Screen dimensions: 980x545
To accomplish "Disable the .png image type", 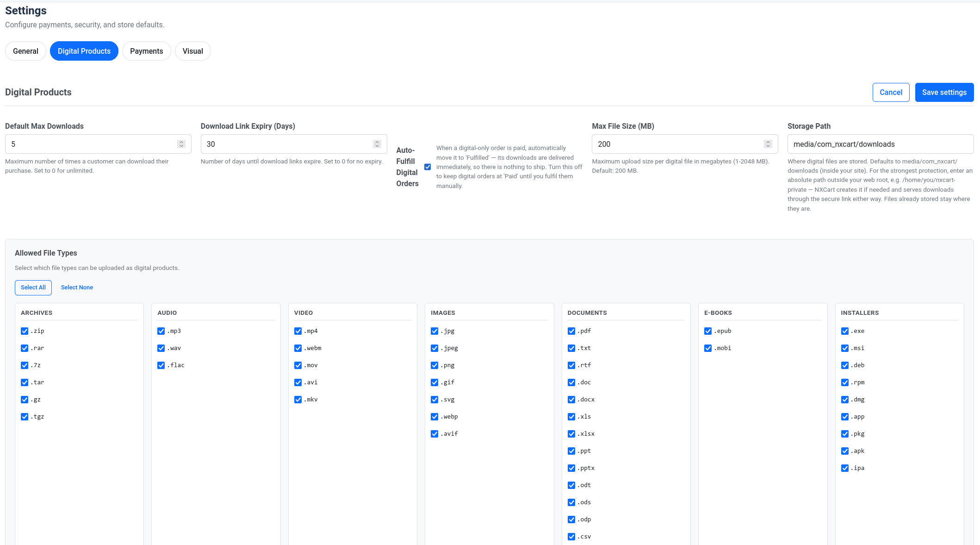I will coord(434,365).
